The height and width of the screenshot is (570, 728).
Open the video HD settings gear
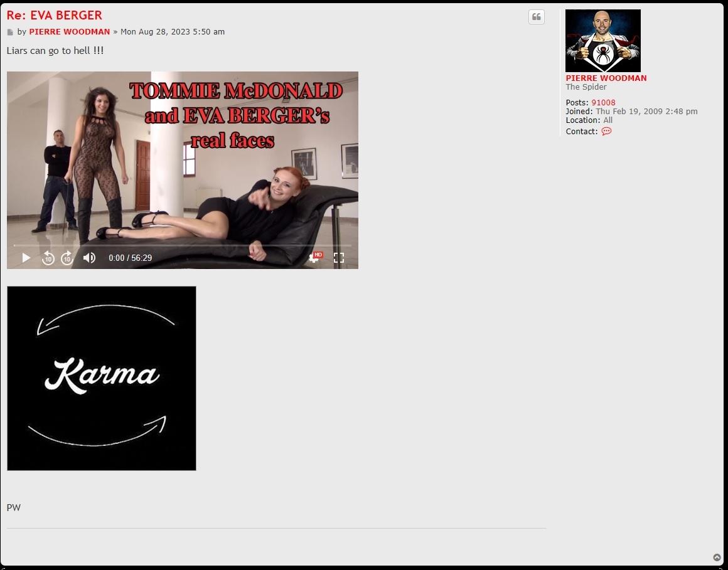pos(314,258)
